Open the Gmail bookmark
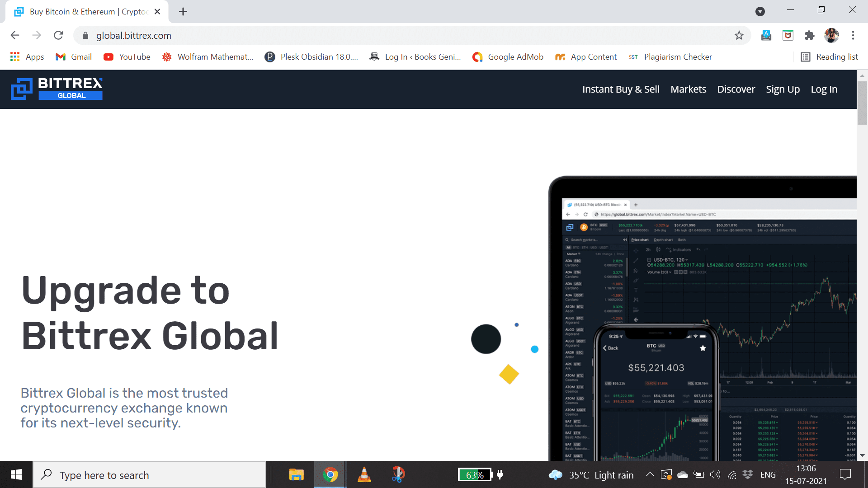868x488 pixels. coord(74,57)
